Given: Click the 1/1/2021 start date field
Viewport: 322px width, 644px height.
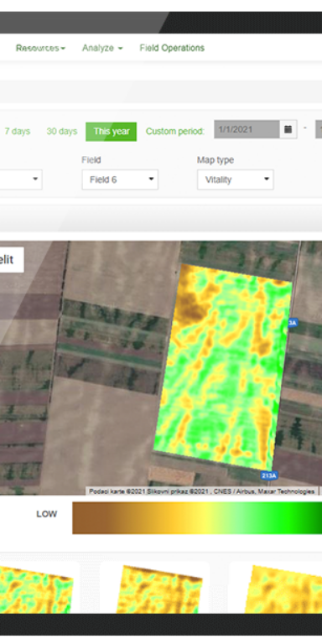Looking at the screenshot, I should [247, 130].
